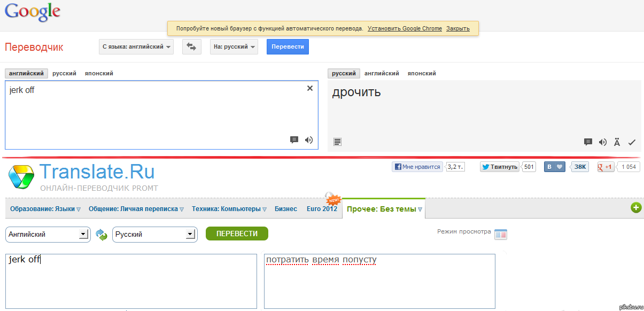Open the 'С языка: английский' dropdown
Image resolution: width=644 pixels, height=311 pixels.
coord(137,47)
